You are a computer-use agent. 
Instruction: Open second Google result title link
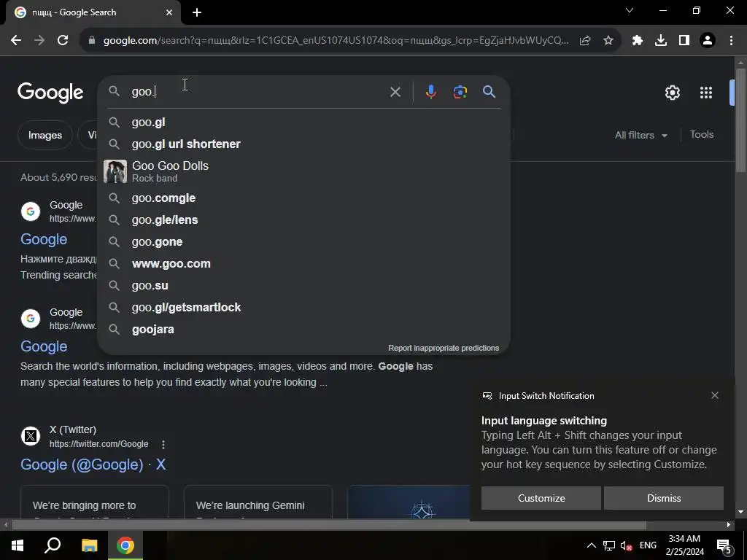[x=44, y=346]
